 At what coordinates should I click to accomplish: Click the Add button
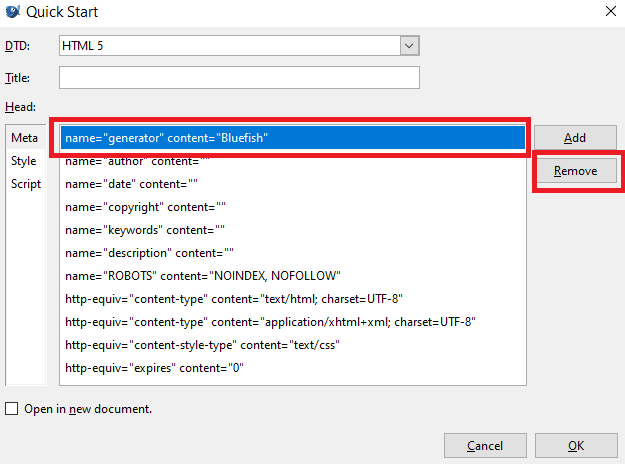click(575, 138)
